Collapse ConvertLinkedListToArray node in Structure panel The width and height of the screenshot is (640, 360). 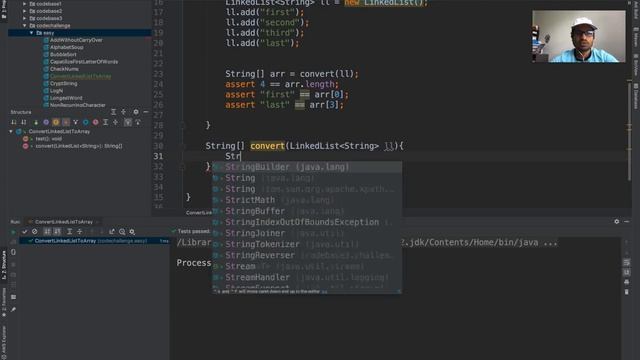pos(11,131)
